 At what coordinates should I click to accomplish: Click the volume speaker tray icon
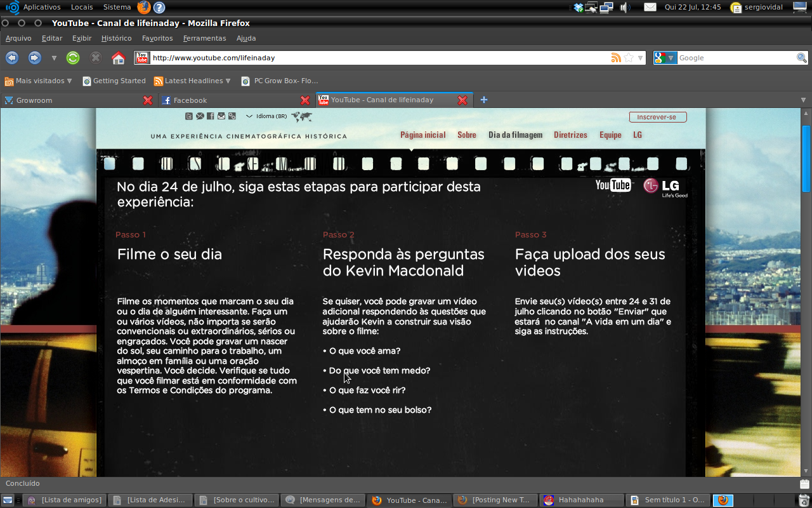[624, 8]
